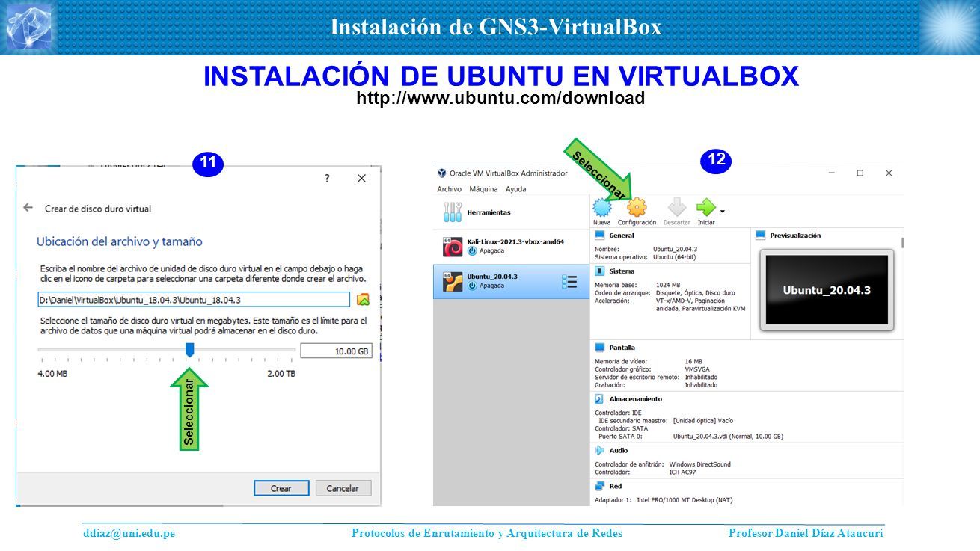The height and width of the screenshot is (551, 980).
Task: Open the Sistema section header link
Action: click(622, 271)
